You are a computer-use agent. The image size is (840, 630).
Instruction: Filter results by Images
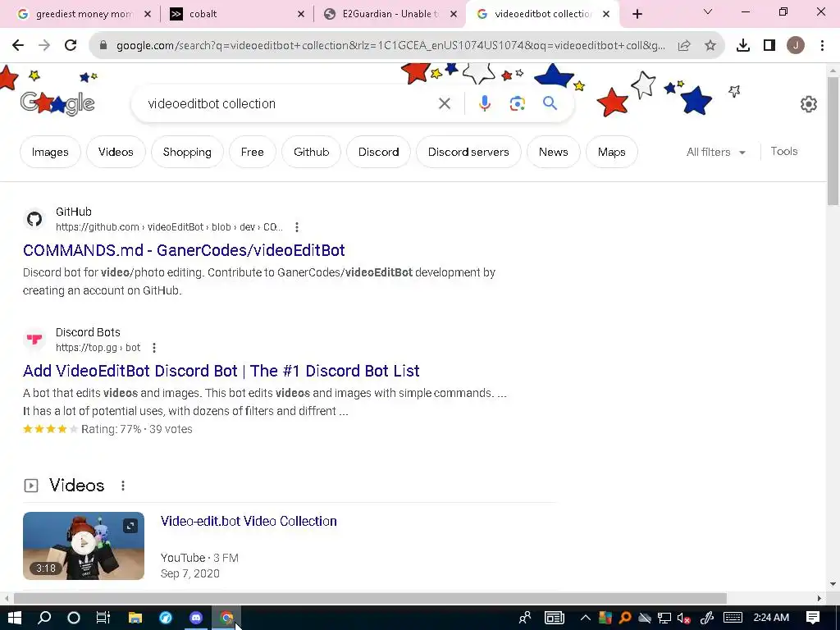click(50, 152)
